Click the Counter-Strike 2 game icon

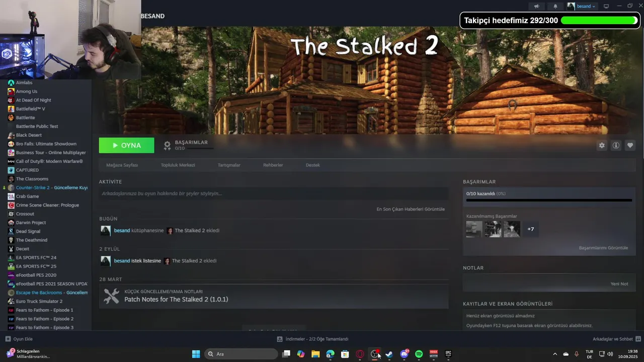[11, 188]
